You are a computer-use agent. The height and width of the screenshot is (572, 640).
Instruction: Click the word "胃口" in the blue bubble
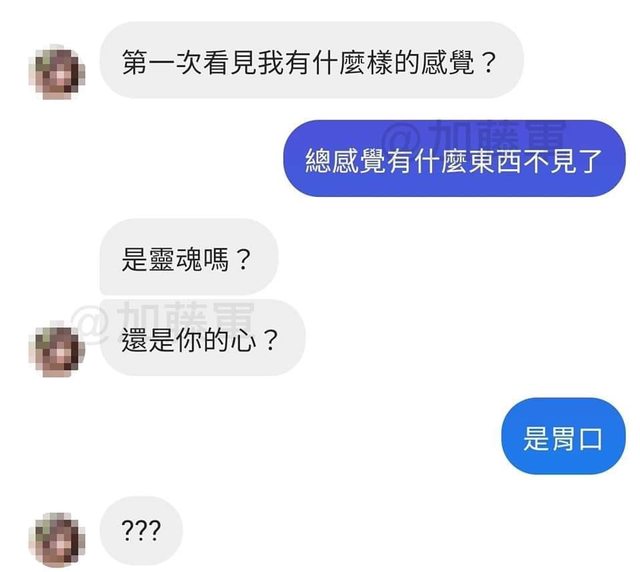tap(576, 439)
